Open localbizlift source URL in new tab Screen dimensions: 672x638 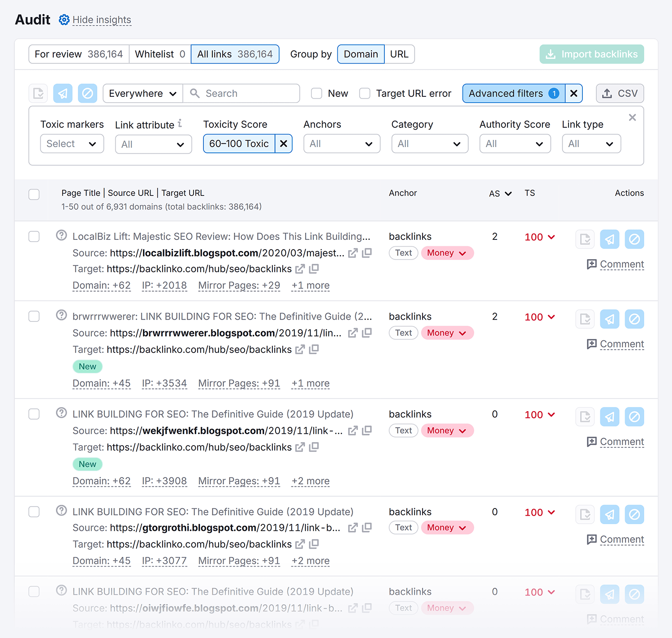tap(353, 253)
